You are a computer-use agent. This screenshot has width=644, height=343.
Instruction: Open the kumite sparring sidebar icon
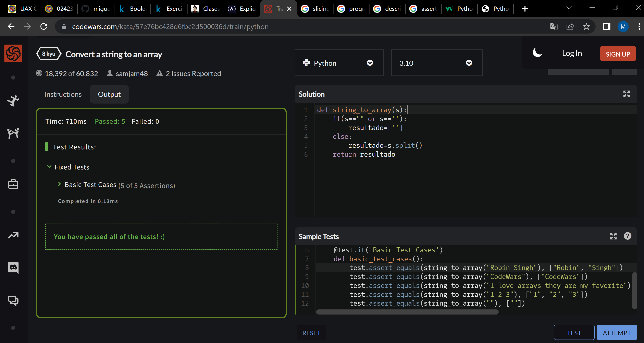(13, 133)
